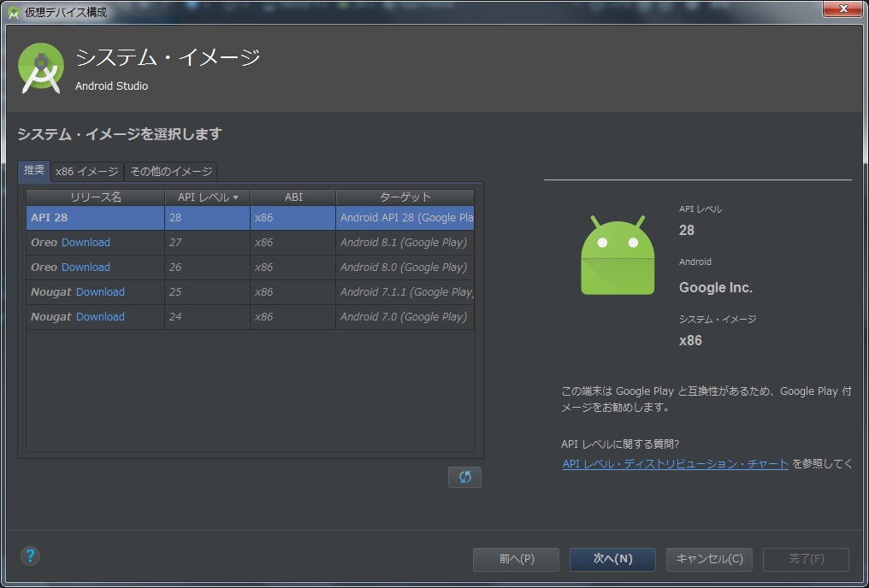Download the Oreo API 27 image
This screenshot has width=869, height=588.
click(x=86, y=243)
